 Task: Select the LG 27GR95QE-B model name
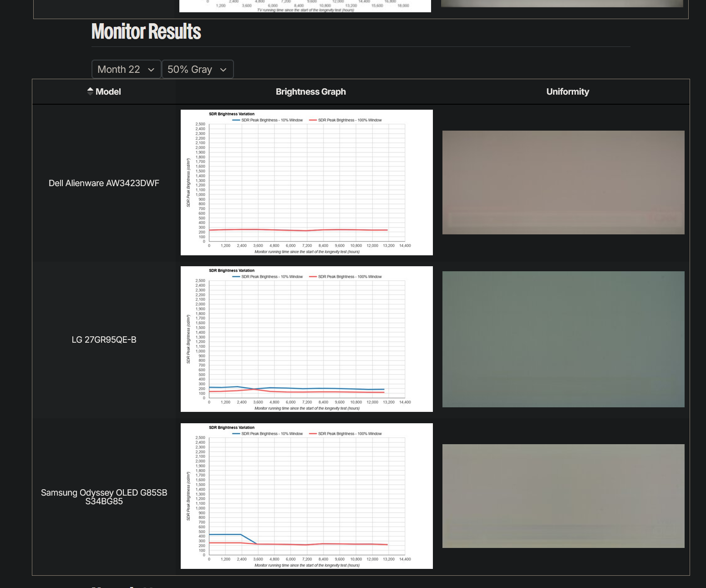[x=103, y=340]
